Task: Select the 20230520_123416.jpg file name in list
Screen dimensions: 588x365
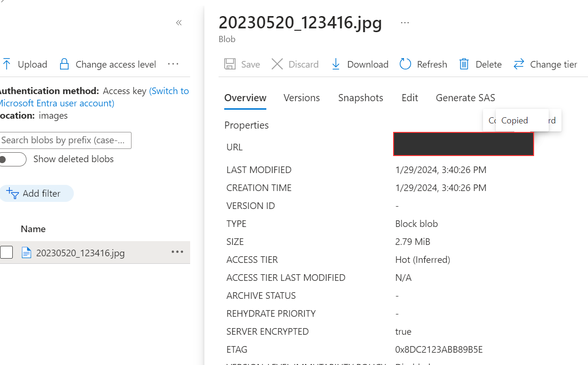Action: pyautogui.click(x=80, y=253)
